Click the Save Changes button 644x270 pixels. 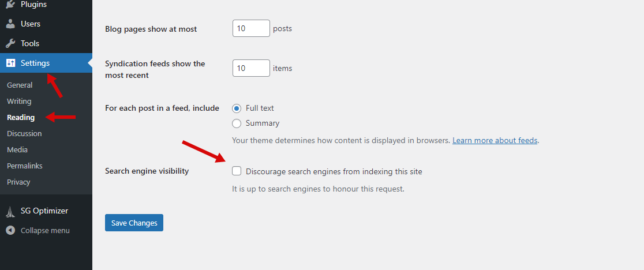[x=134, y=223]
